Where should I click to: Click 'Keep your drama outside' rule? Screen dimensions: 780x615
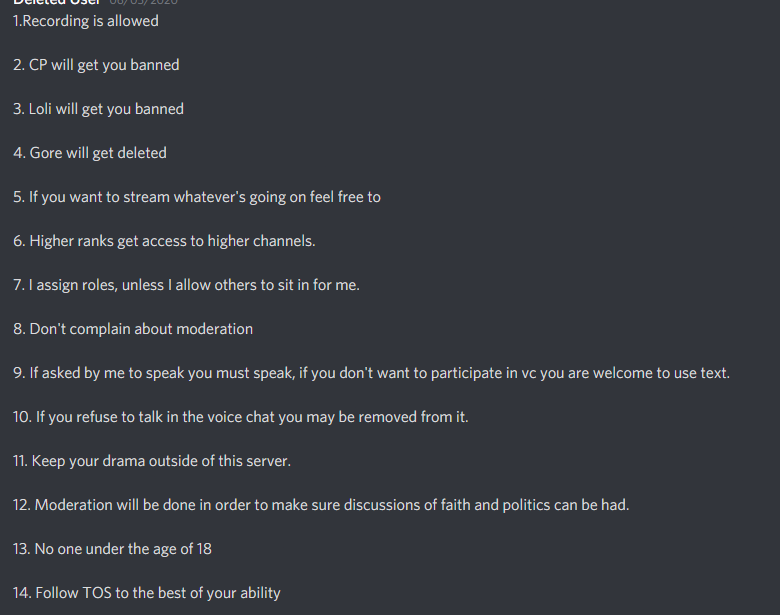153,461
